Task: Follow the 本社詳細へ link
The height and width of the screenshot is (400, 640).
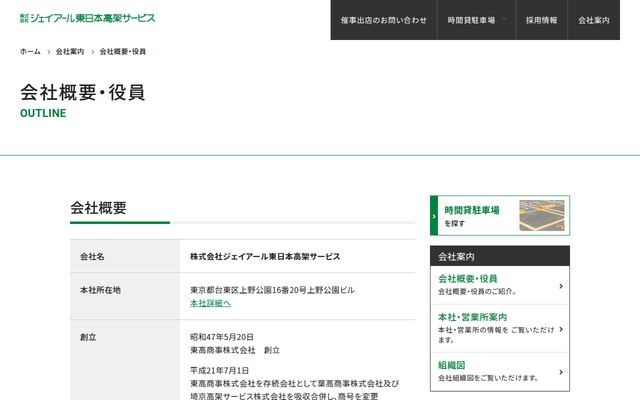Action: click(210, 303)
